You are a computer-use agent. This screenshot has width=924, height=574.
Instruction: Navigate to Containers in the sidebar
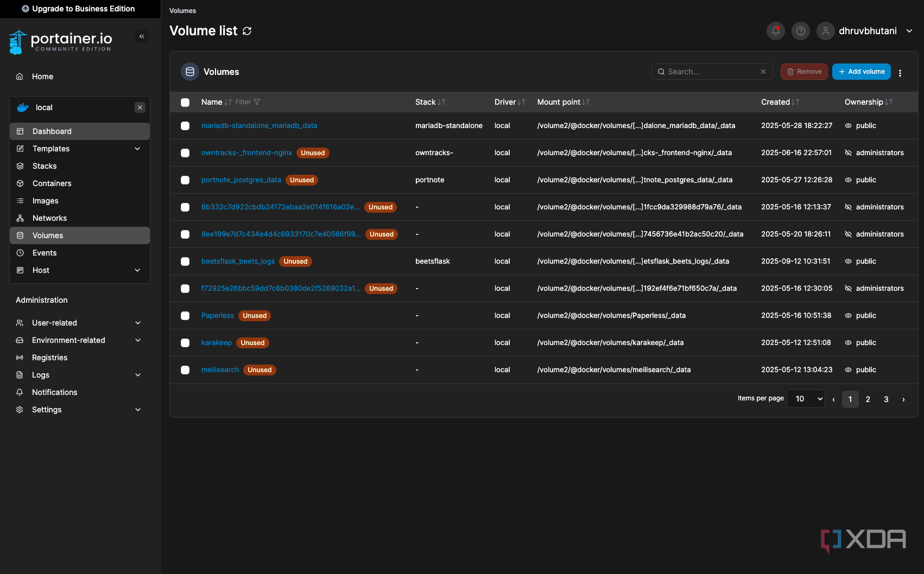click(x=52, y=183)
